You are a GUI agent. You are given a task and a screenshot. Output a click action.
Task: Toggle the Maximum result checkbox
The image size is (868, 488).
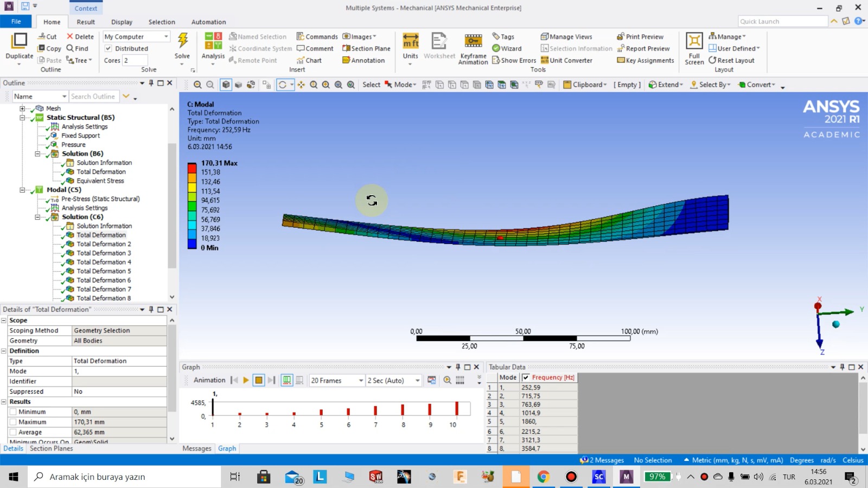click(x=13, y=422)
